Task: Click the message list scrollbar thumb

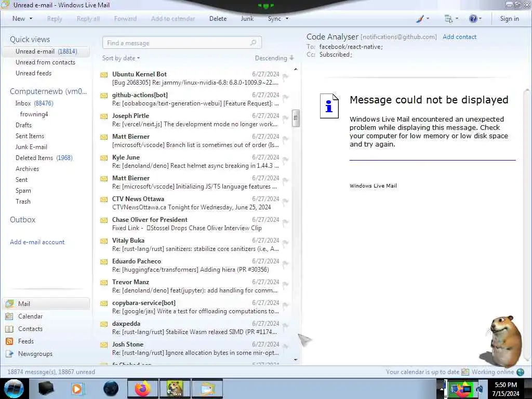Action: coord(296,118)
